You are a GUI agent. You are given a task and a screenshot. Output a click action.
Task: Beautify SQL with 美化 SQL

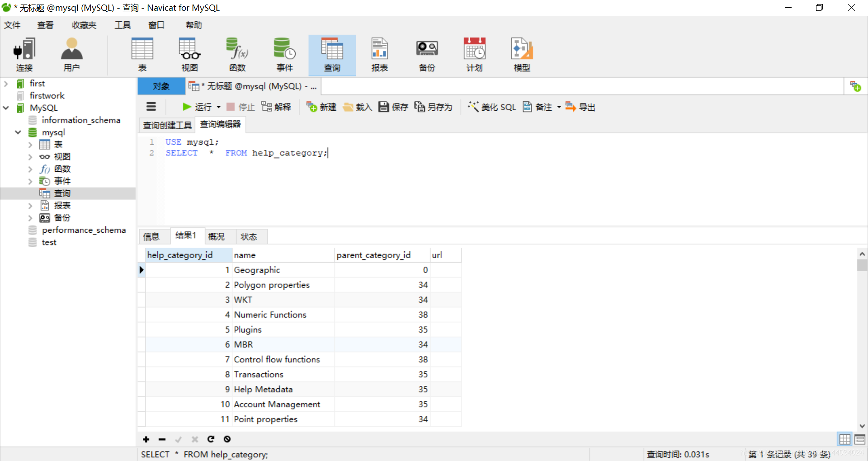coord(492,107)
